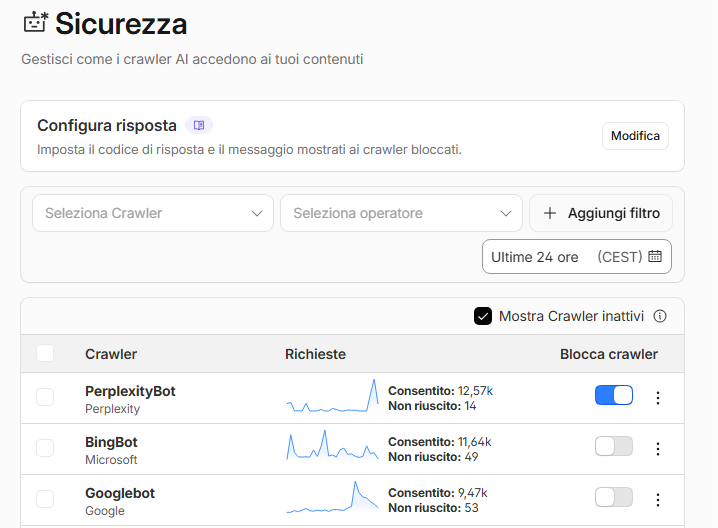718x528 pixels.
Task: Click the Modifica button
Action: tap(635, 136)
